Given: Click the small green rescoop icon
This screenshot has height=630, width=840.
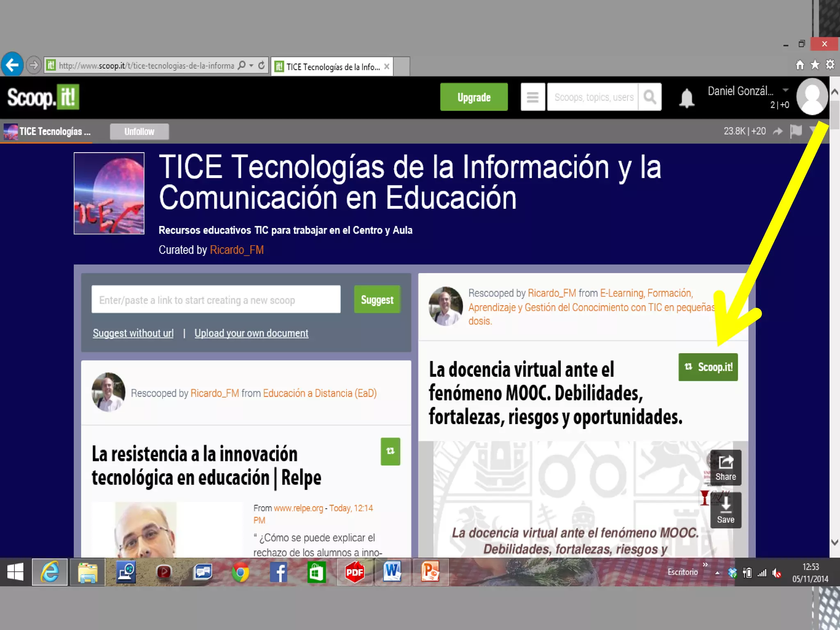Looking at the screenshot, I should click(390, 451).
